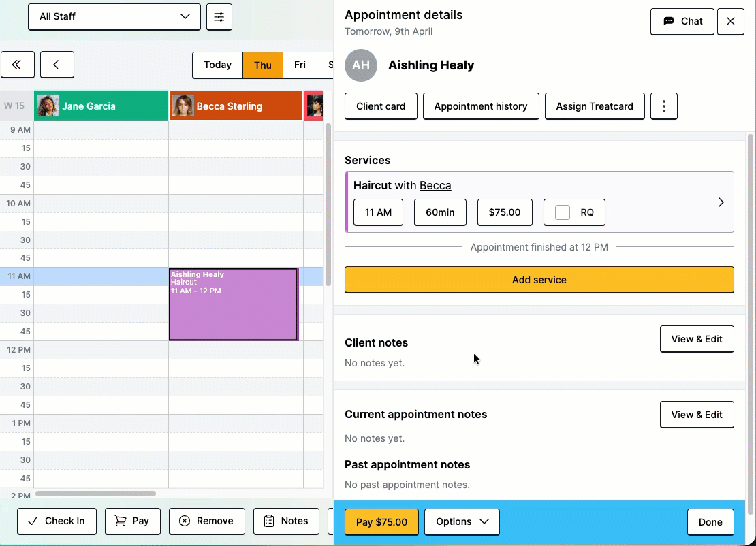Click Becca Sterling's staff avatar
Image resolution: width=756 pixels, height=546 pixels.
(x=183, y=106)
